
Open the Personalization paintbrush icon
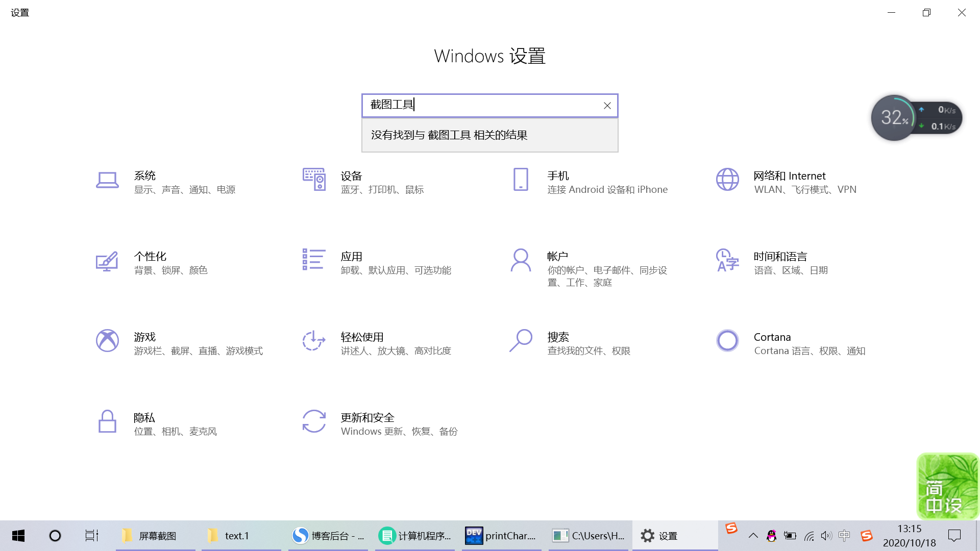pyautogui.click(x=107, y=261)
